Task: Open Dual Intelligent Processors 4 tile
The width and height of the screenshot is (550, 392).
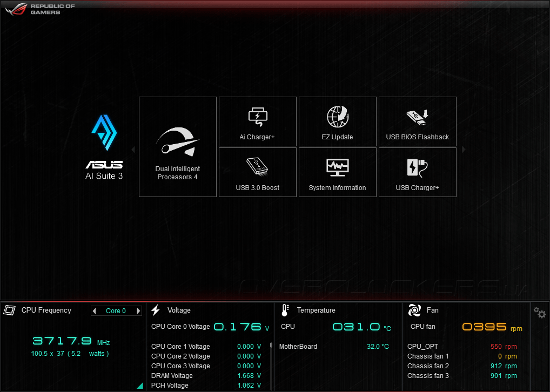Action: coord(178,147)
